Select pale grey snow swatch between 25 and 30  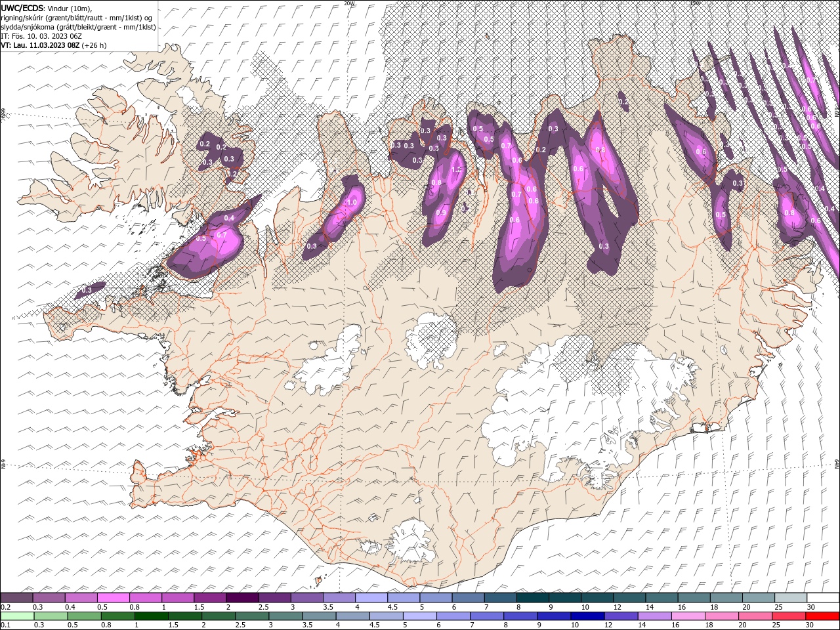(790, 598)
